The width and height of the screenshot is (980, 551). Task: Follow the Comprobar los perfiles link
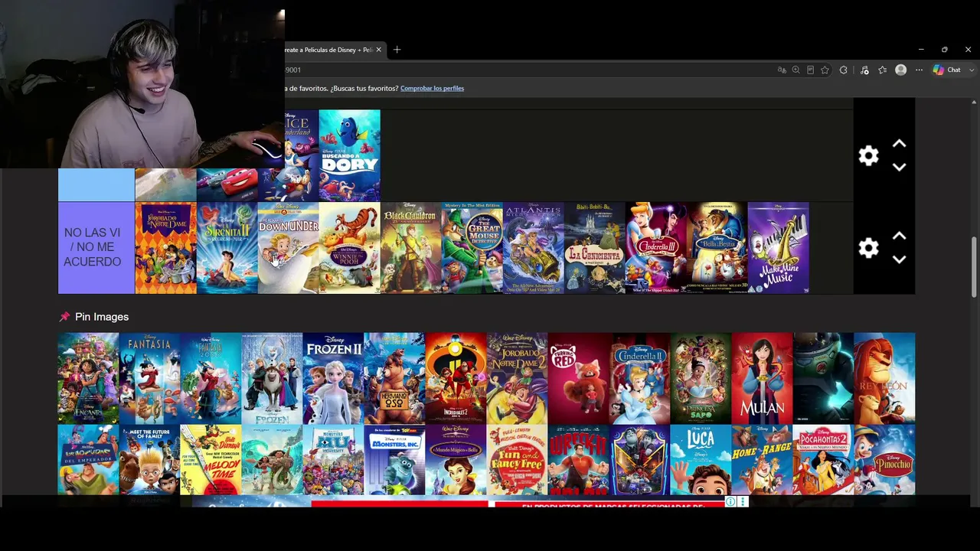432,88
